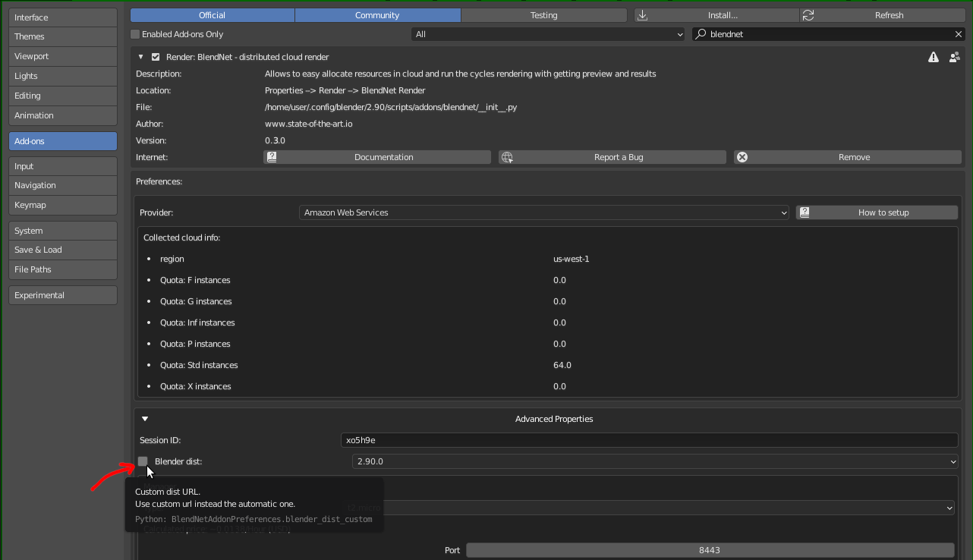Click the Quota: X instances label
Image resolution: width=973 pixels, height=560 pixels.
[x=196, y=386]
